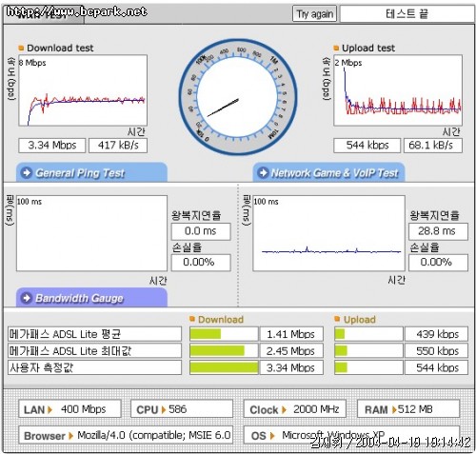
Task: Click the speedometer gauge needle
Action: click(223, 108)
